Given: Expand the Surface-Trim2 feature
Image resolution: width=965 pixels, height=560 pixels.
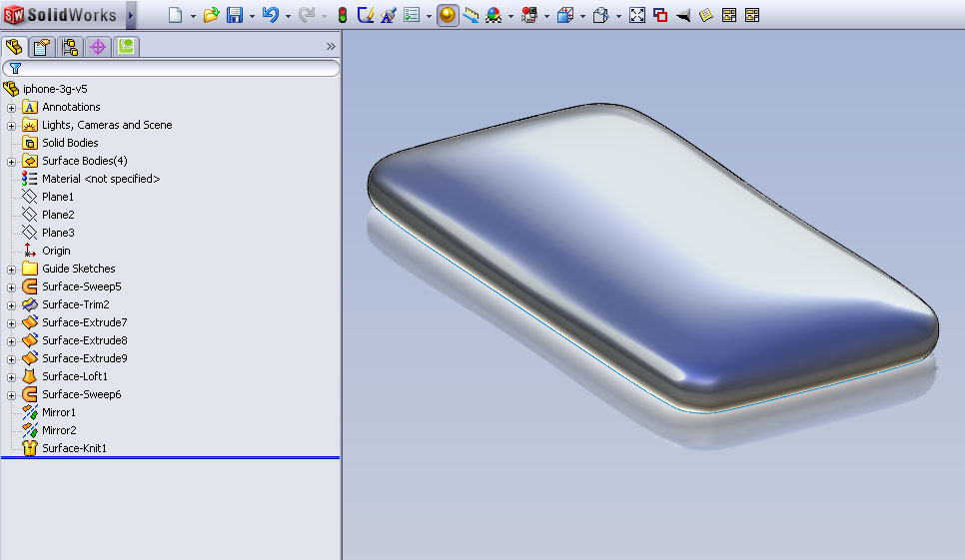Looking at the screenshot, I should point(11,304).
